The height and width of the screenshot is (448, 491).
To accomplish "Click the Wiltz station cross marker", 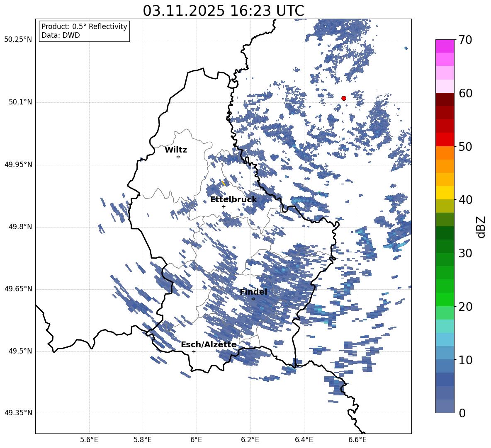I will (x=178, y=157).
